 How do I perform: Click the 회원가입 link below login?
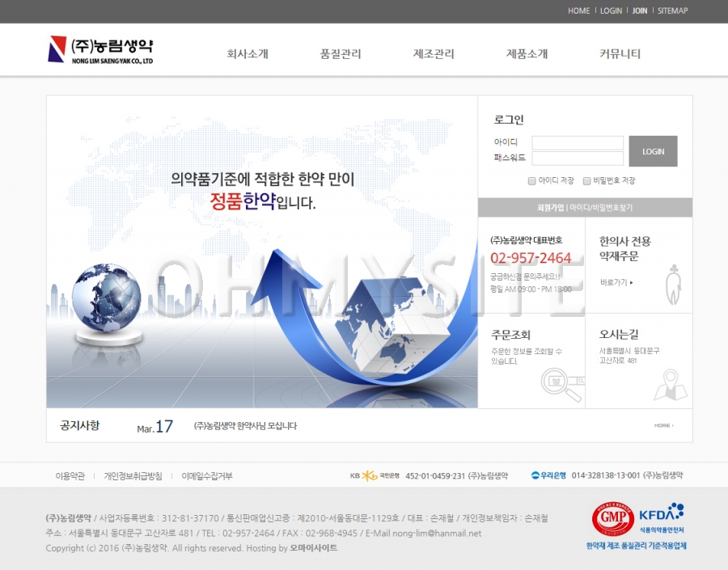tap(550, 208)
